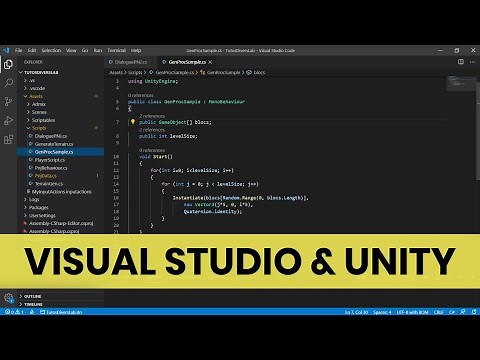Screen dimensions: 480x360
Task: Expand the Scriptables folder
Action: pos(43,120)
